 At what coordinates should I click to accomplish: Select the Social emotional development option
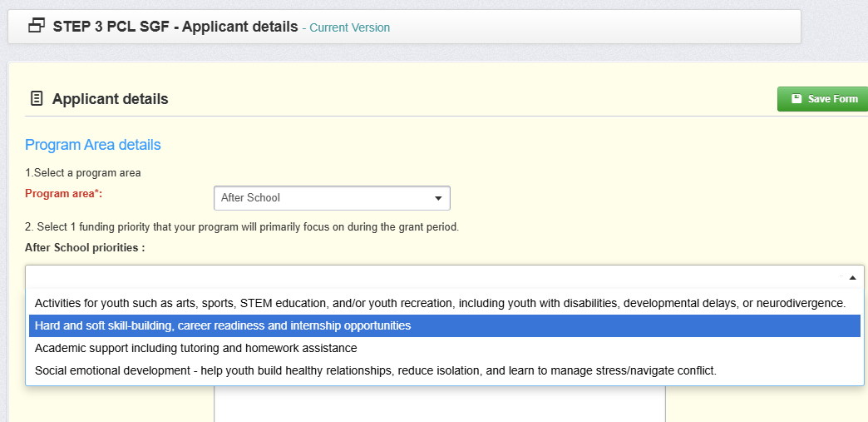click(375, 370)
